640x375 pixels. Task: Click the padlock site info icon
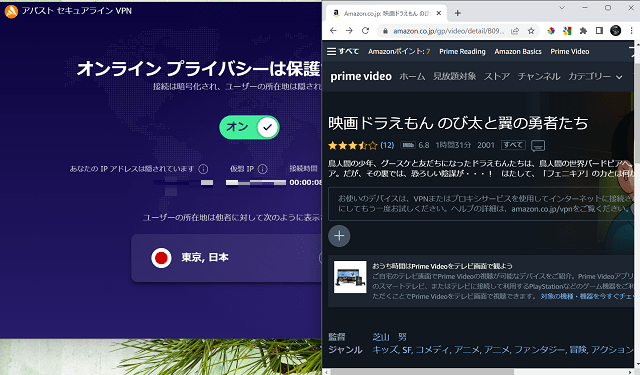coord(385,31)
